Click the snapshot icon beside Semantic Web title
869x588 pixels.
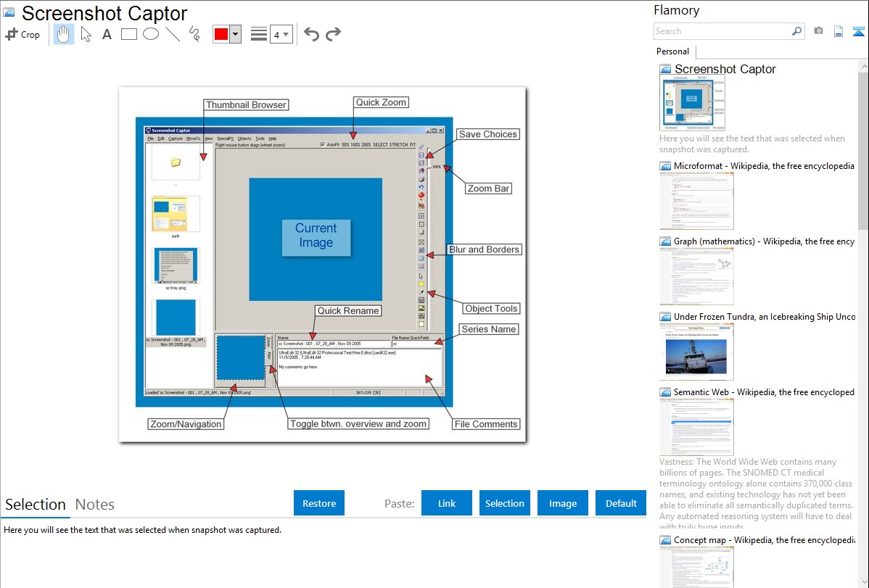[666, 392]
